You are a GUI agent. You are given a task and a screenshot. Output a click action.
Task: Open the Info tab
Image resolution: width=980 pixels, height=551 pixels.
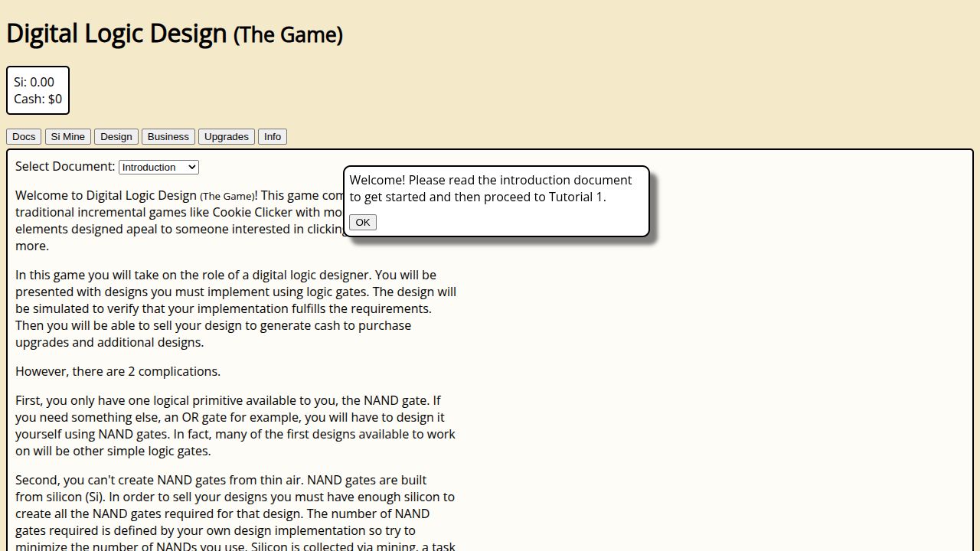[x=273, y=136]
